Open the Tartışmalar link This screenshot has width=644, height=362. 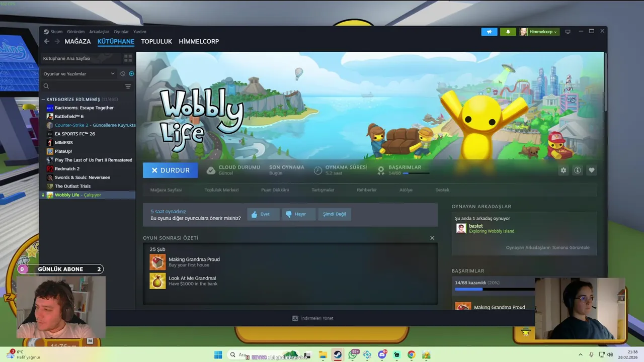click(323, 190)
